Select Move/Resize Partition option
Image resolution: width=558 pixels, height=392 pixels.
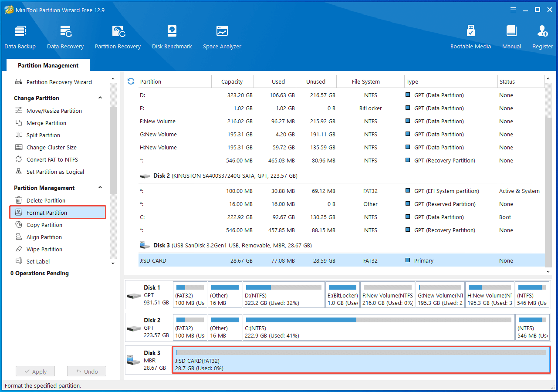click(x=54, y=111)
